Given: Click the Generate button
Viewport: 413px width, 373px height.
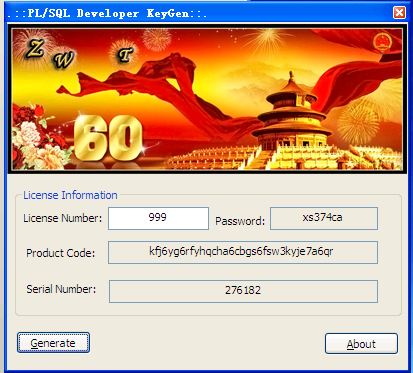Looking at the screenshot, I should (53, 342).
